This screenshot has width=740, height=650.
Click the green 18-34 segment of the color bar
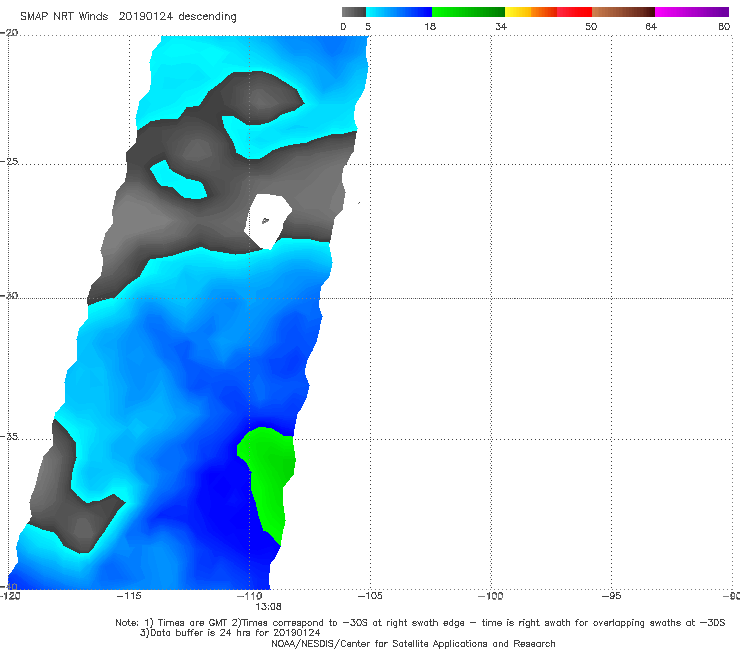click(468, 12)
